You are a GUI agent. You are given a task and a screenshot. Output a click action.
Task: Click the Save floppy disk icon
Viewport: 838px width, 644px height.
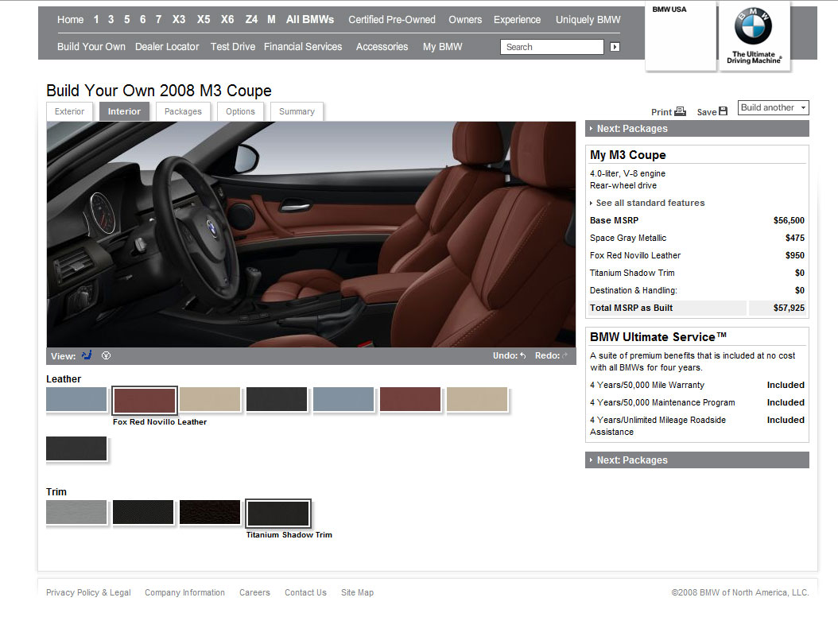click(x=723, y=111)
